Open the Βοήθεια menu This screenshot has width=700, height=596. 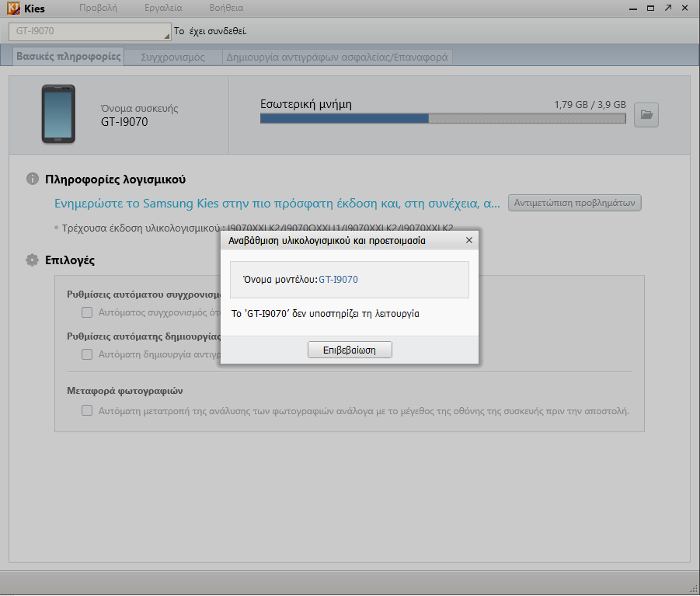coord(226,8)
